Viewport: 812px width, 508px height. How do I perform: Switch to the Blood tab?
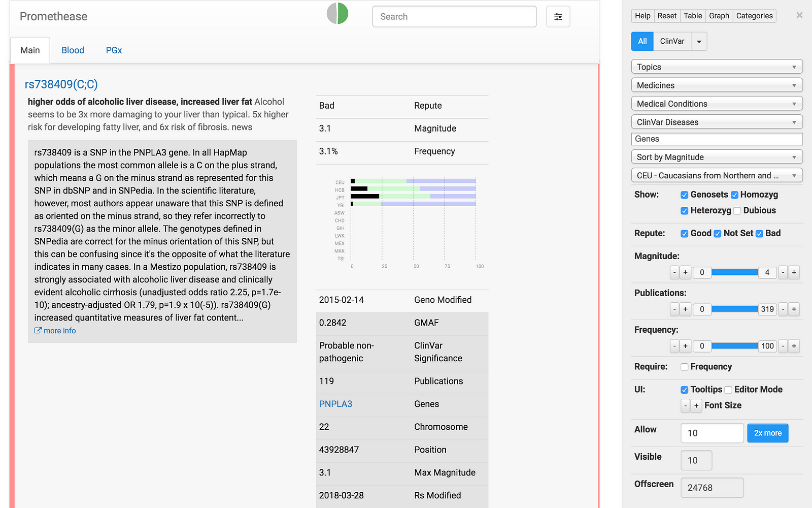[x=73, y=50]
